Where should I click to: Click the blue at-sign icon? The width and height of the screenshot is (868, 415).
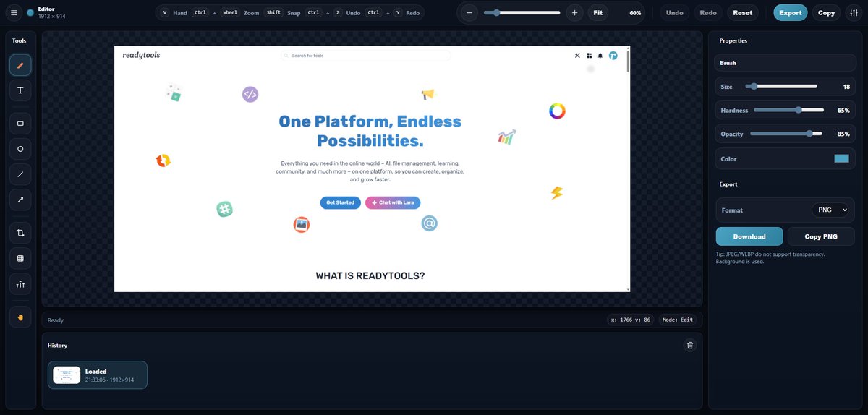coord(430,223)
